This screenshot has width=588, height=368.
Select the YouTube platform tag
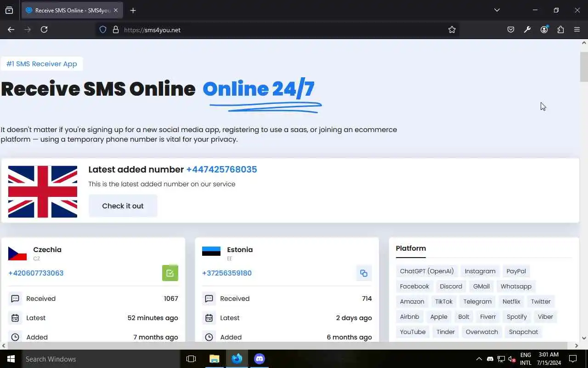coord(413,332)
